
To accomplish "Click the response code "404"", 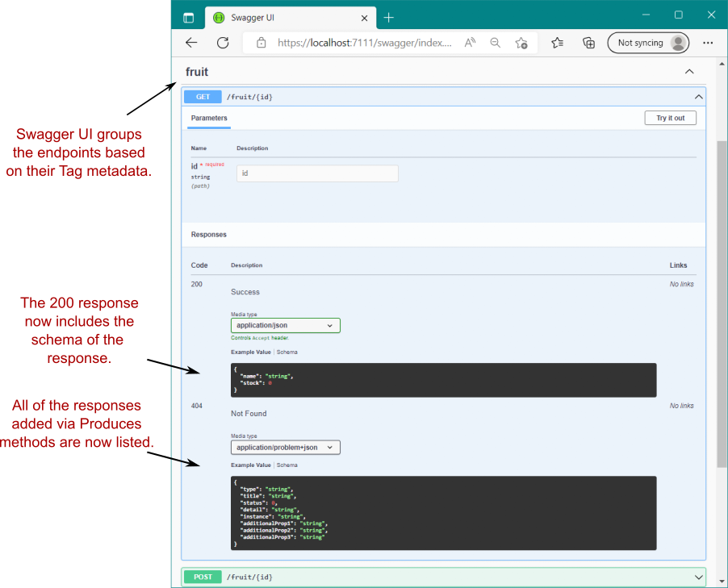I will tap(196, 406).
